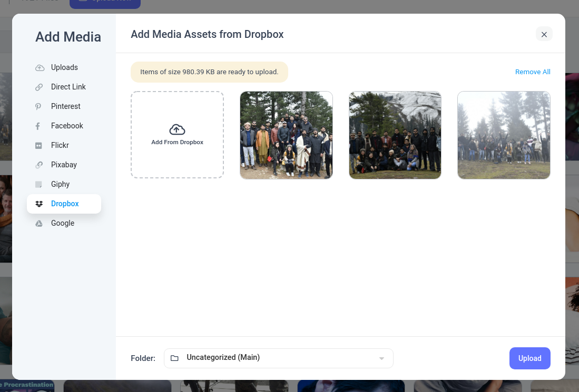Click the Dropbox logo icon
This screenshot has width=579, height=392.
click(39, 204)
